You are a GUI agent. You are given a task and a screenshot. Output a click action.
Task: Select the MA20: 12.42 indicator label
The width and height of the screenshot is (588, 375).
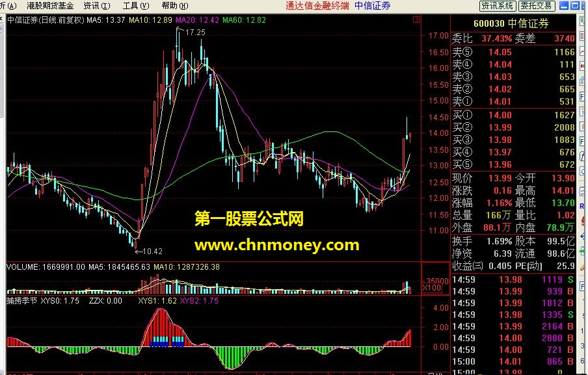197,20
